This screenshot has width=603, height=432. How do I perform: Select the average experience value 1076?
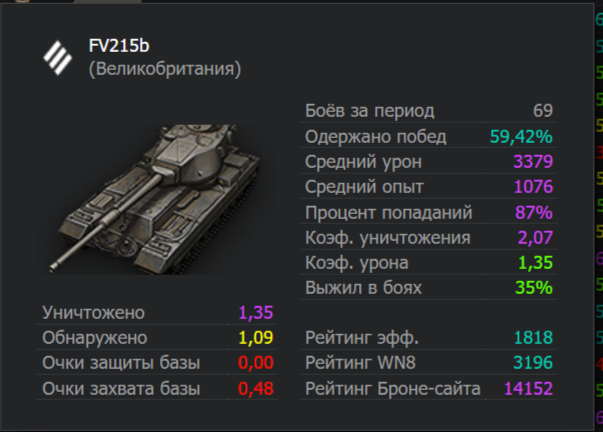pyautogui.click(x=533, y=187)
